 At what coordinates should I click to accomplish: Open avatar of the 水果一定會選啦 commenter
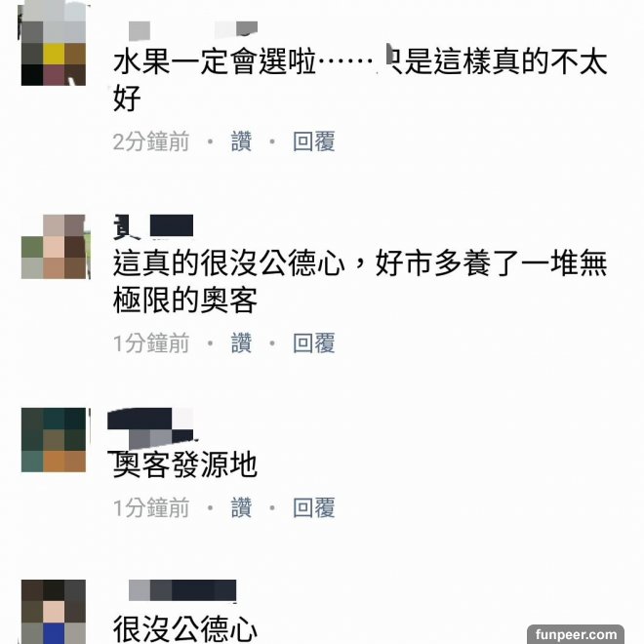(54, 43)
